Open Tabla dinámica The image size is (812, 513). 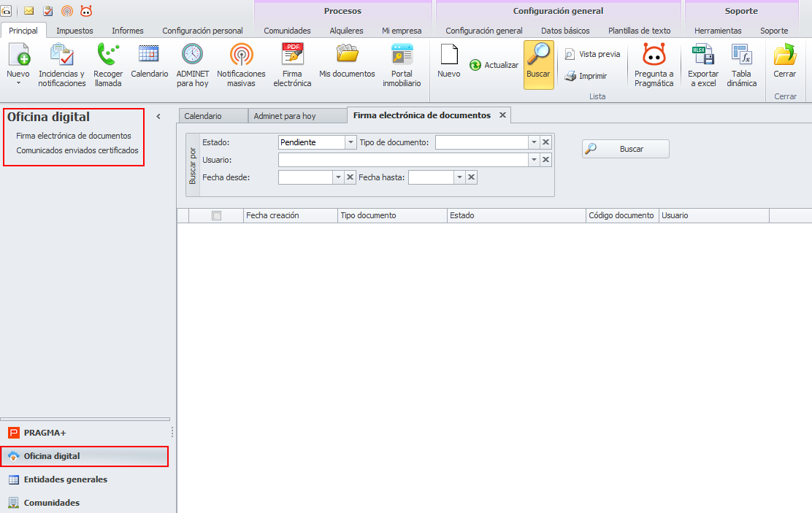tap(742, 65)
